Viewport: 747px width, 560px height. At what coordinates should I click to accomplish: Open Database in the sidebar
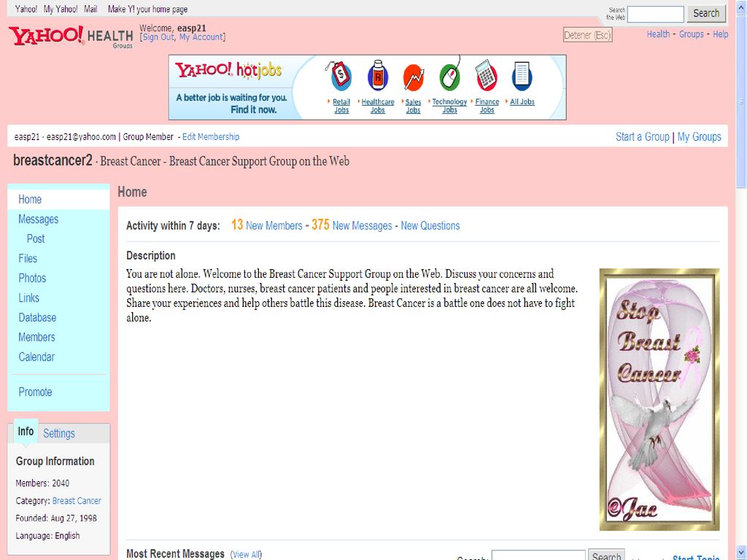pos(37,318)
